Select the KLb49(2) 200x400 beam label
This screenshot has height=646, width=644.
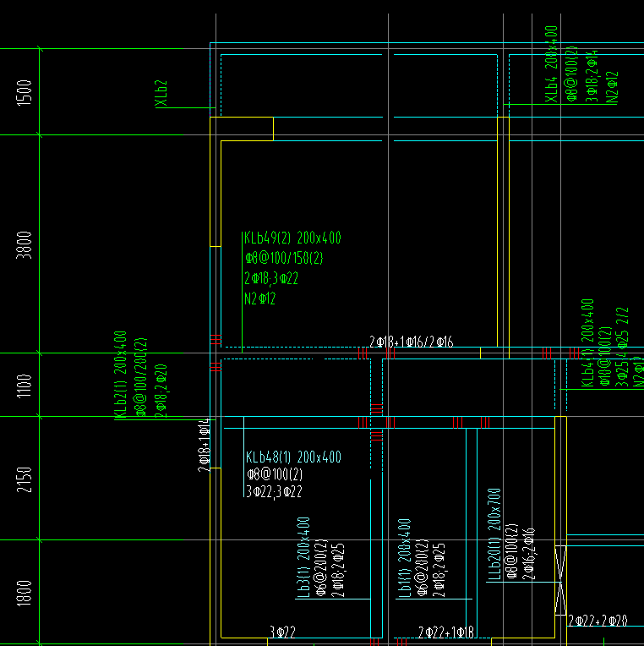292,238
